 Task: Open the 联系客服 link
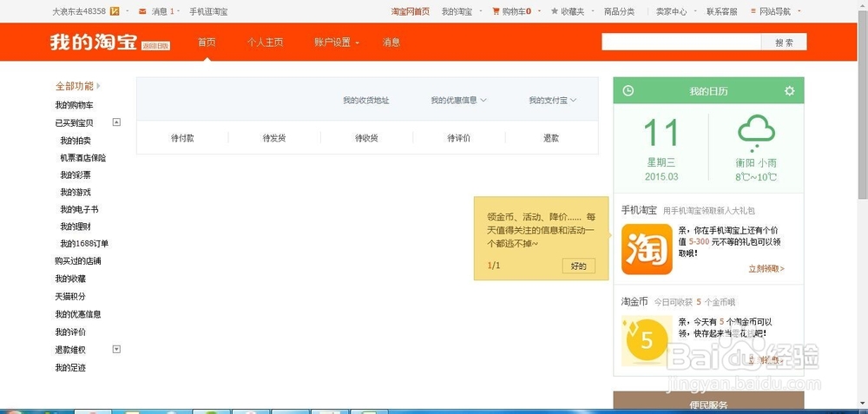(722, 11)
